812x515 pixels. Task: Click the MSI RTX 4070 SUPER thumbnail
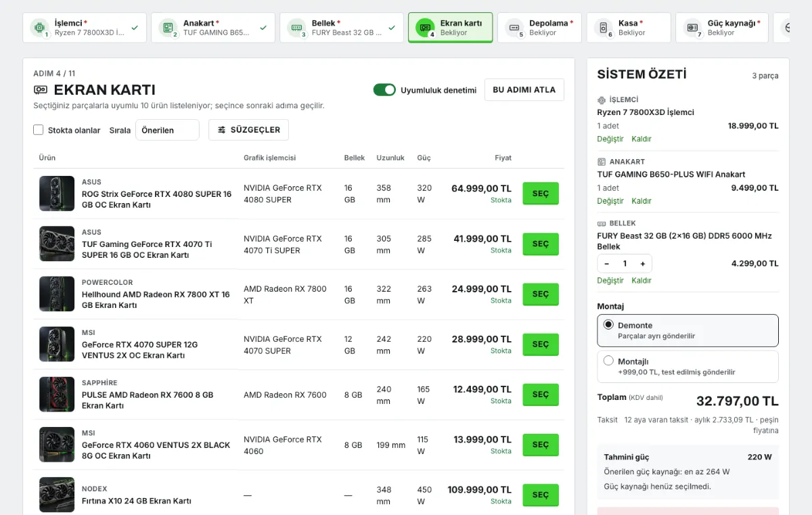coord(57,344)
